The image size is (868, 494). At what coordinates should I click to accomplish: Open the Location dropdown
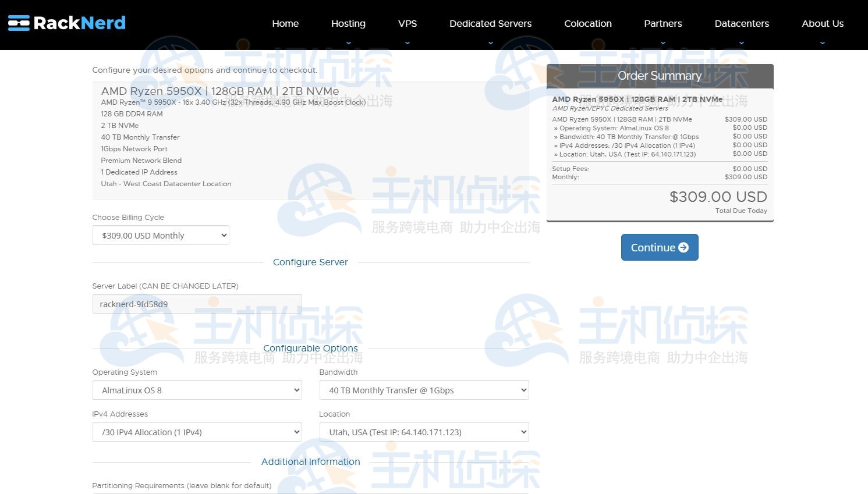click(x=424, y=432)
